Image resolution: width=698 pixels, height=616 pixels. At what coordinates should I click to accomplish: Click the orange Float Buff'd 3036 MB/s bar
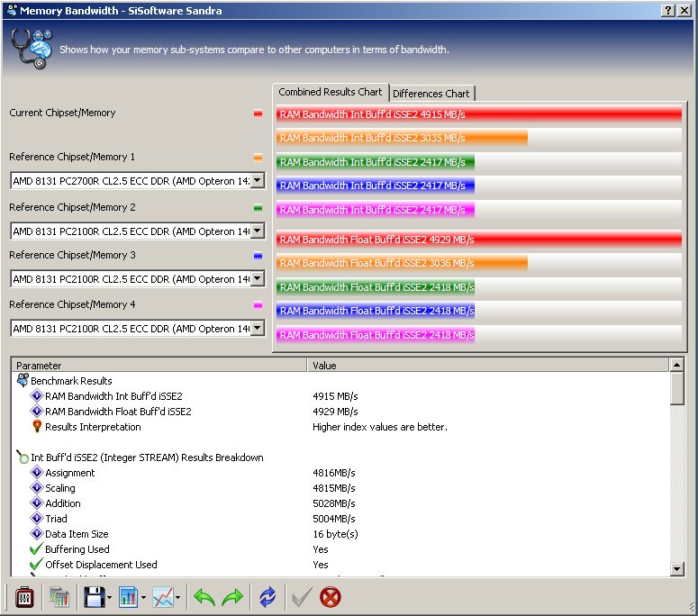tap(402, 263)
